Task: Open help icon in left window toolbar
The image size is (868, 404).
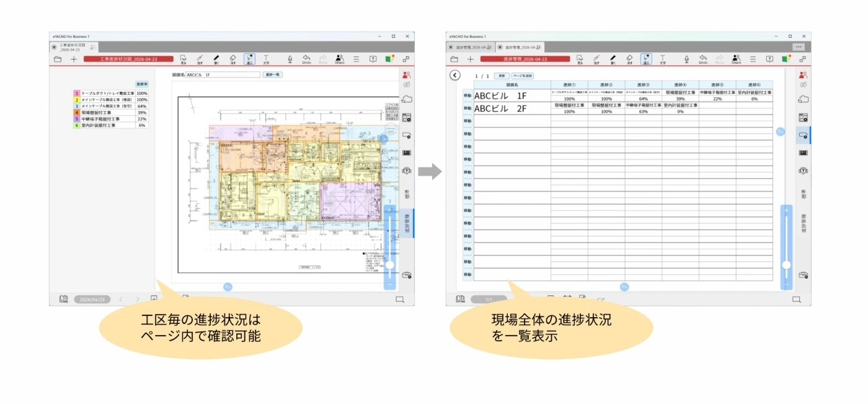Action: click(373, 59)
